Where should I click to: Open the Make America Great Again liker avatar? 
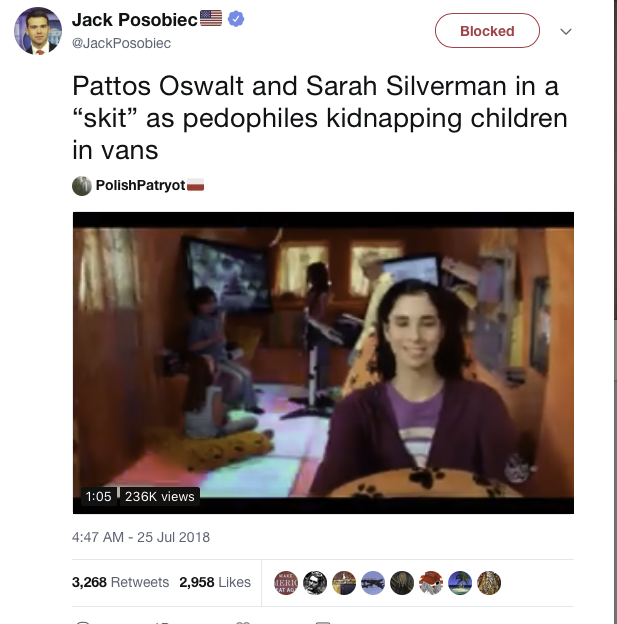pyautogui.click(x=286, y=583)
